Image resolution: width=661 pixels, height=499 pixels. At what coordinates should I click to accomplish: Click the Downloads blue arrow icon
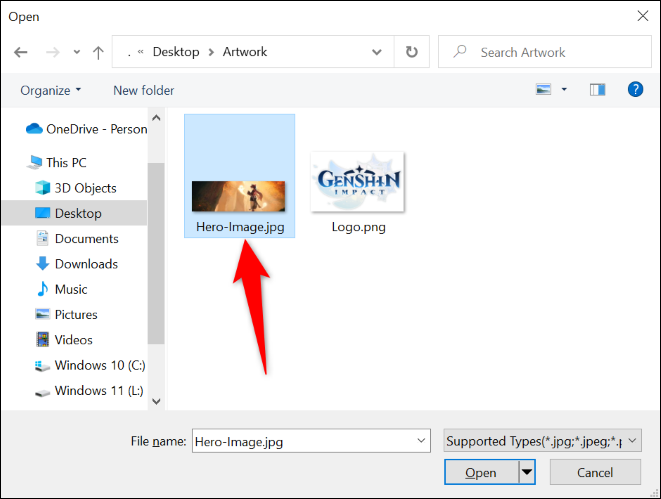point(43,263)
